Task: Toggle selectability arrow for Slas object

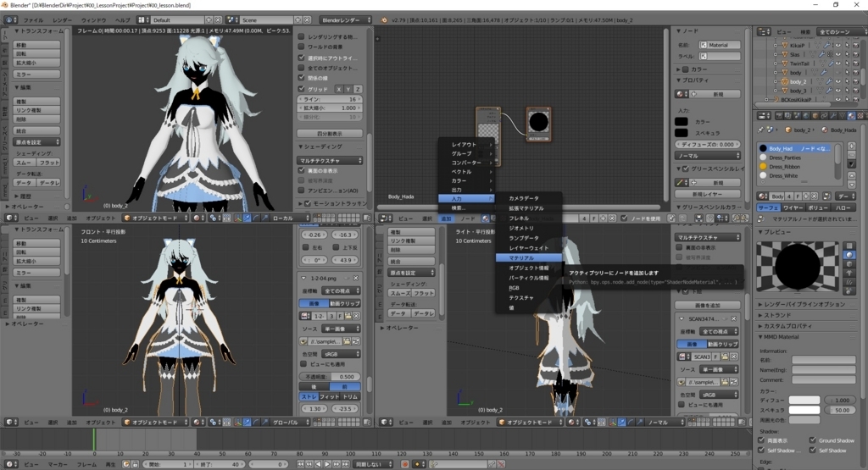Action: pyautogui.click(x=847, y=55)
